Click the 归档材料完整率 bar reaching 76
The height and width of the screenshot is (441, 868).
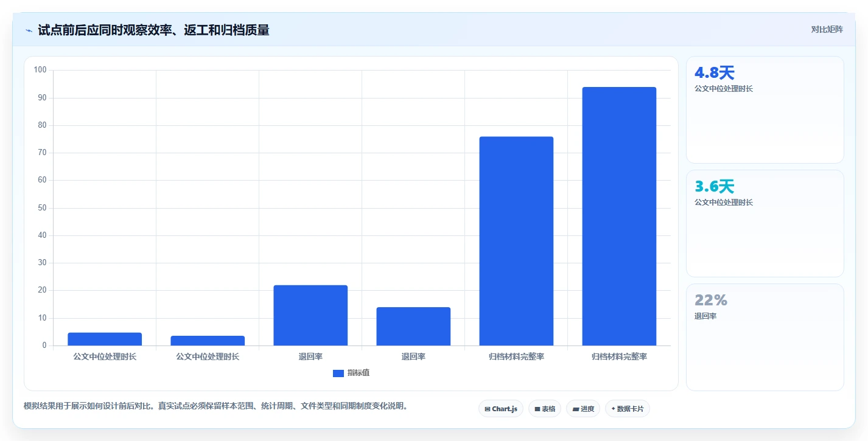pos(516,241)
